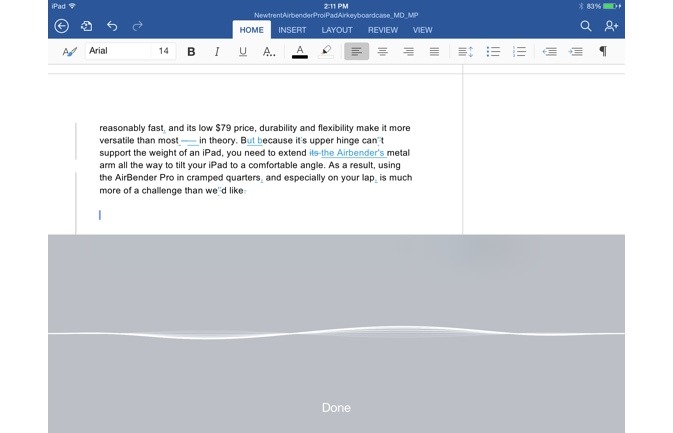673x433 pixels.
Task: Toggle italic formatting
Action: (x=217, y=51)
